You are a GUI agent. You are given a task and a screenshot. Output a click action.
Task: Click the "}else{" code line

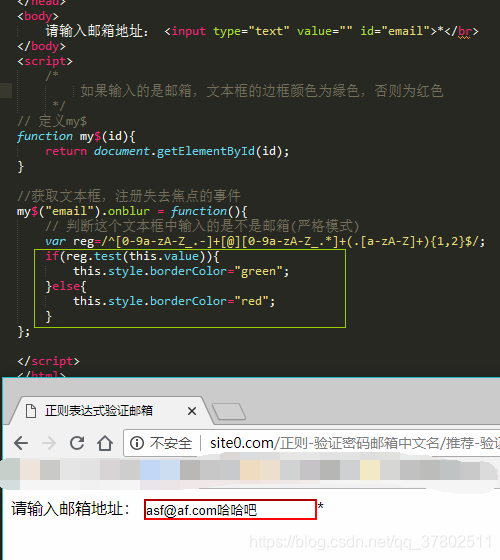[x=66, y=286]
